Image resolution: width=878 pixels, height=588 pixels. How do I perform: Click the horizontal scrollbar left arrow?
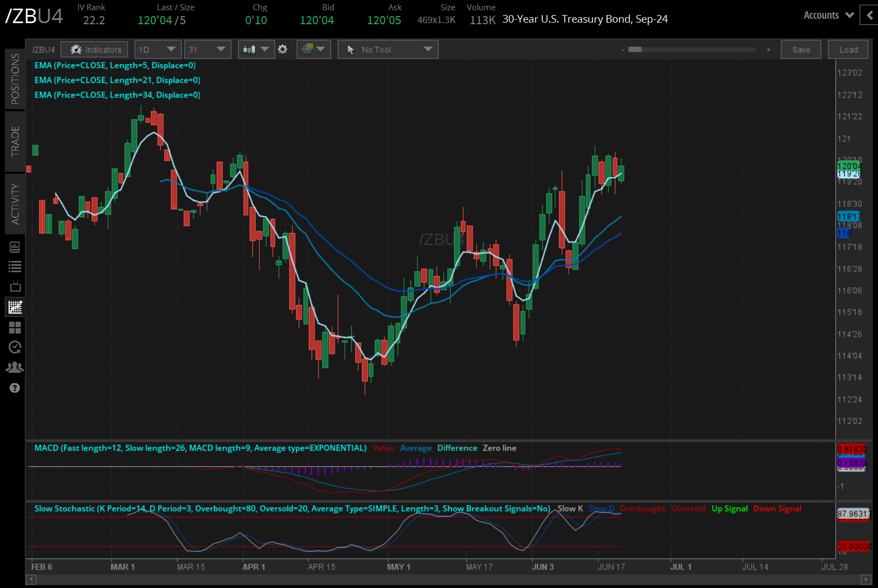31,580
